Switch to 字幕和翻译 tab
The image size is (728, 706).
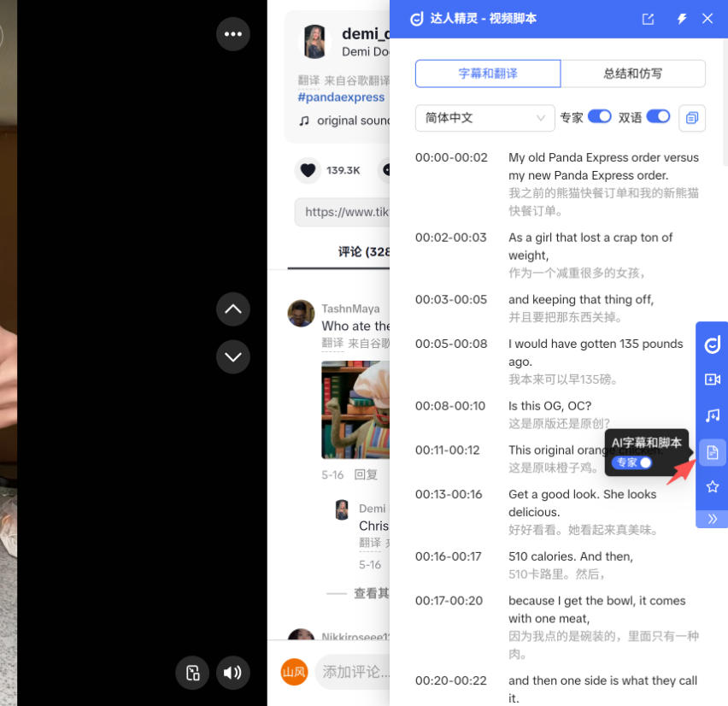point(488,74)
